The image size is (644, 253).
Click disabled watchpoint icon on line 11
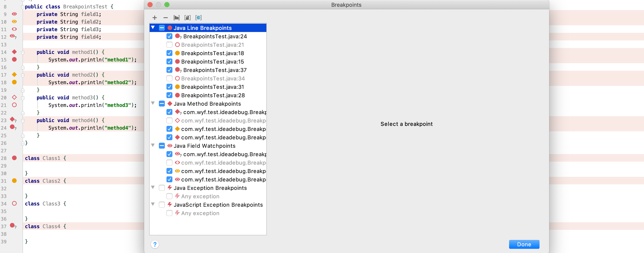click(14, 29)
